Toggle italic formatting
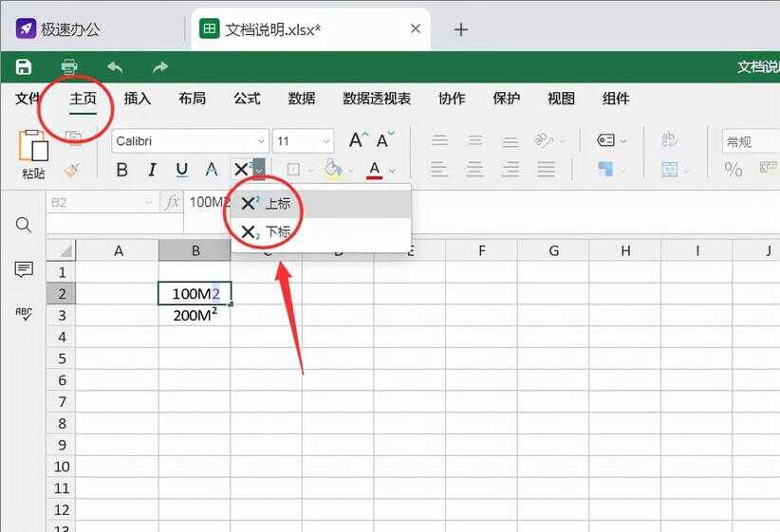The height and width of the screenshot is (532, 780). coord(151,170)
